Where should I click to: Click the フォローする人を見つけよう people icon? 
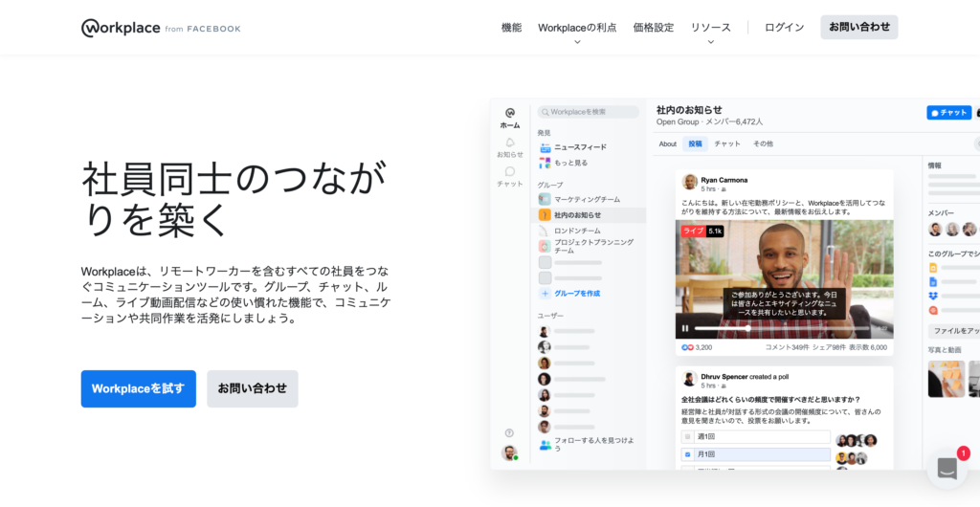tap(545, 445)
